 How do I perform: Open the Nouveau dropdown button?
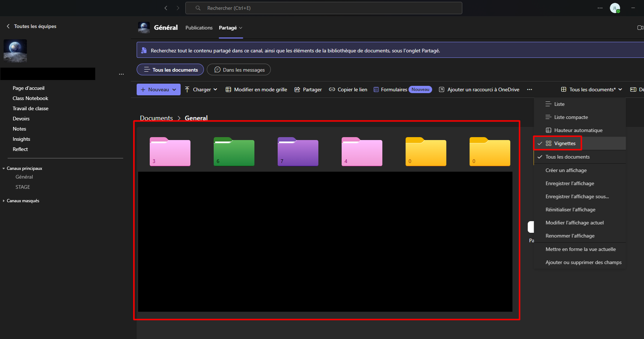coord(158,89)
